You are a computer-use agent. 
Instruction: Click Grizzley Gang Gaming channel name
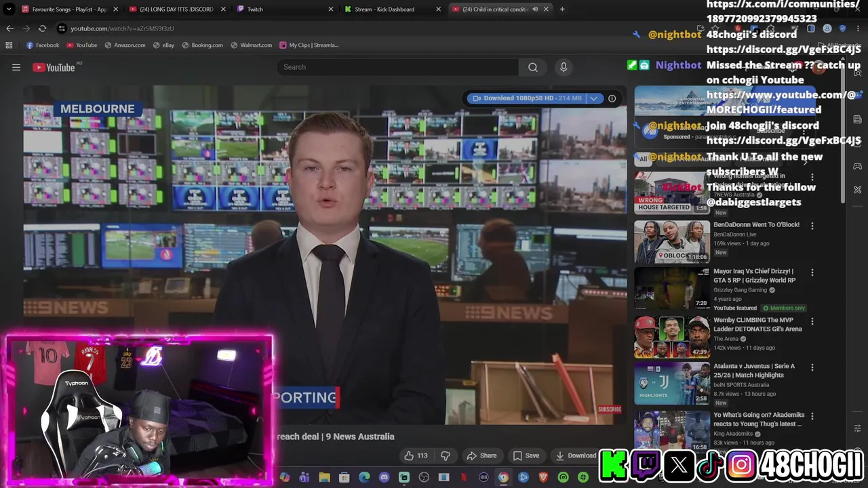click(740, 290)
